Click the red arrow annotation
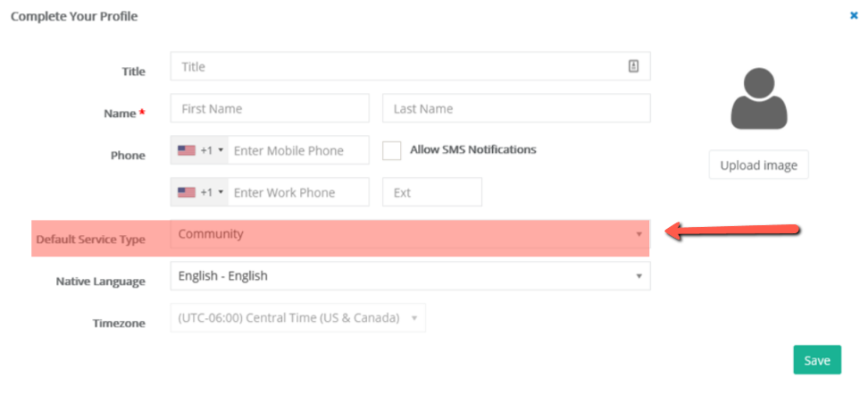 pos(733,231)
